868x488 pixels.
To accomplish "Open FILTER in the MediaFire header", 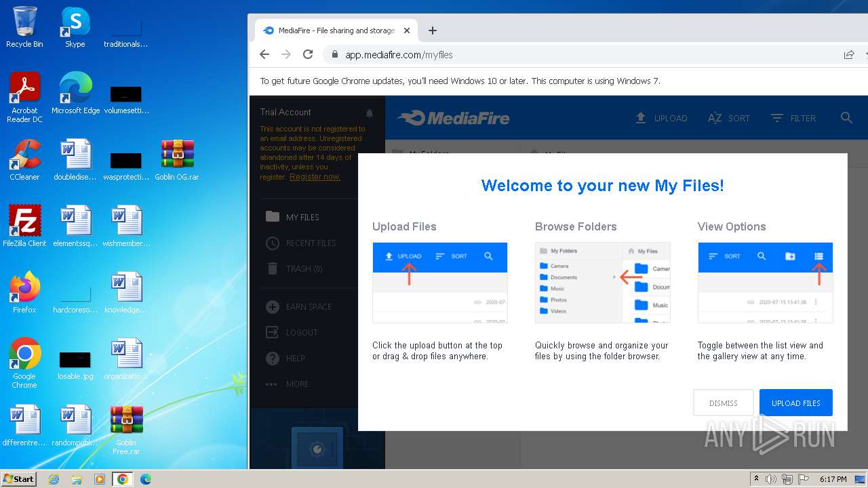I will point(793,118).
